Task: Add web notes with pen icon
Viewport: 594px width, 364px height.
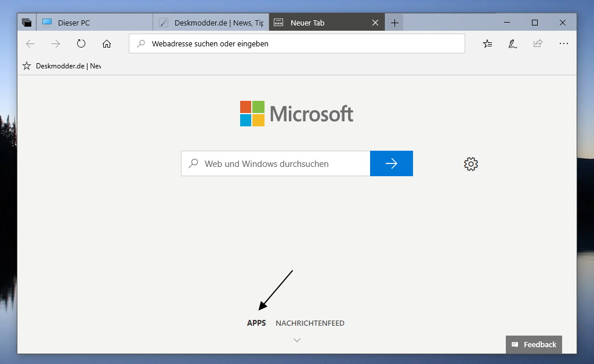Action: point(513,44)
